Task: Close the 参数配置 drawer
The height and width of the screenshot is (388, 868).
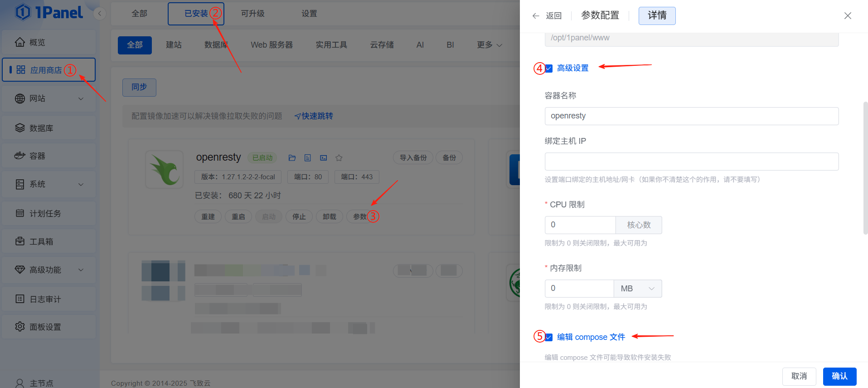Action: 848,16
